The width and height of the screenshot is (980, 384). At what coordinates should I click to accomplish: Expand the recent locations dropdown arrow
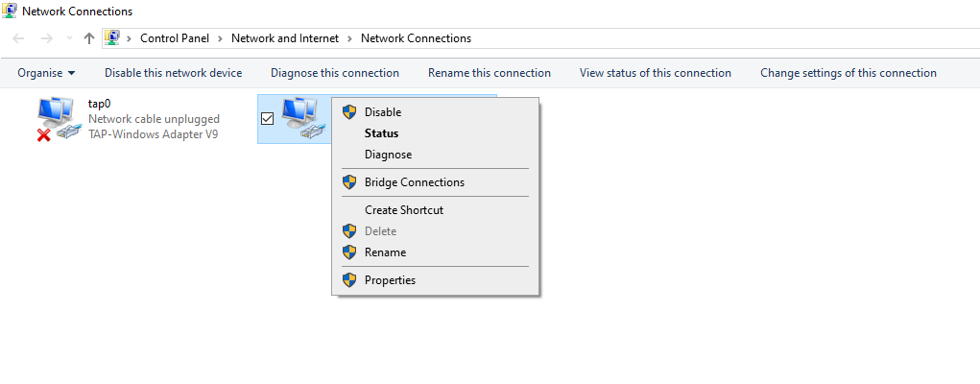tap(69, 38)
